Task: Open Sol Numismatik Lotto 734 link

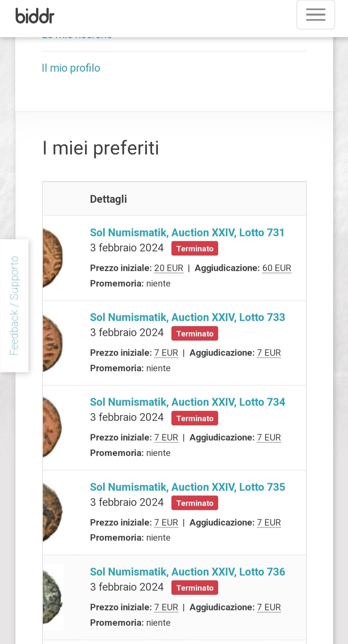Action: pos(187,402)
